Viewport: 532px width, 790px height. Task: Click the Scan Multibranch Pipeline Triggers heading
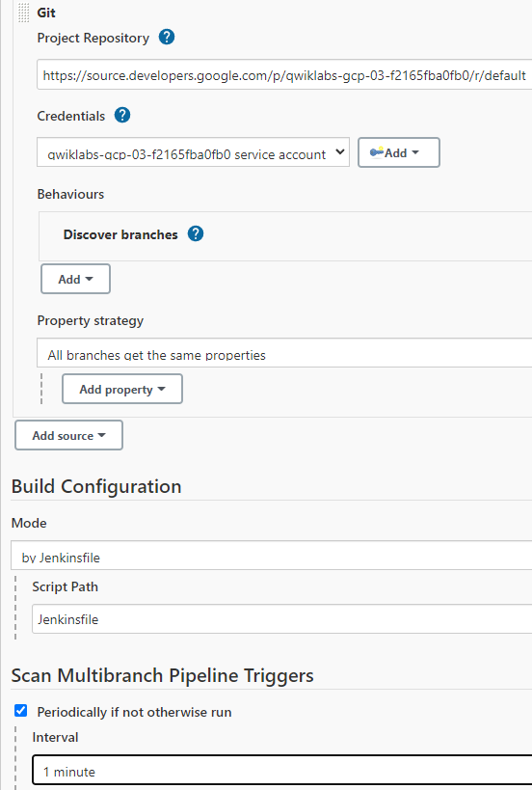pyautogui.click(x=162, y=675)
